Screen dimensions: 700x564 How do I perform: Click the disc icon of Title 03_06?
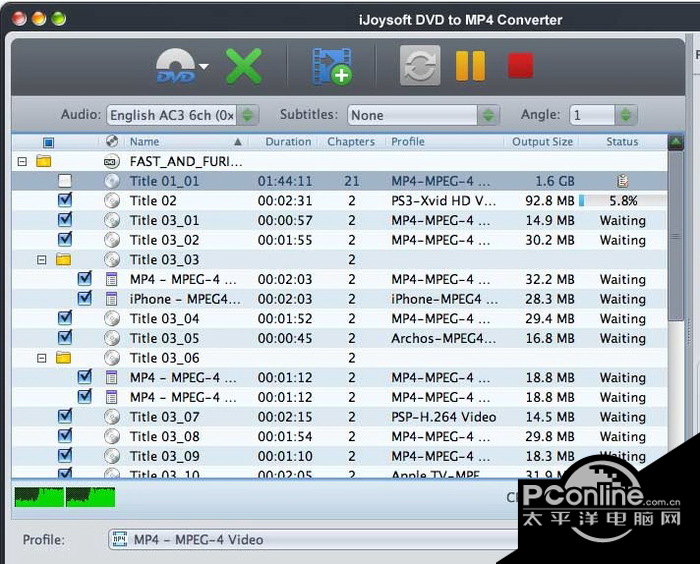(112, 358)
